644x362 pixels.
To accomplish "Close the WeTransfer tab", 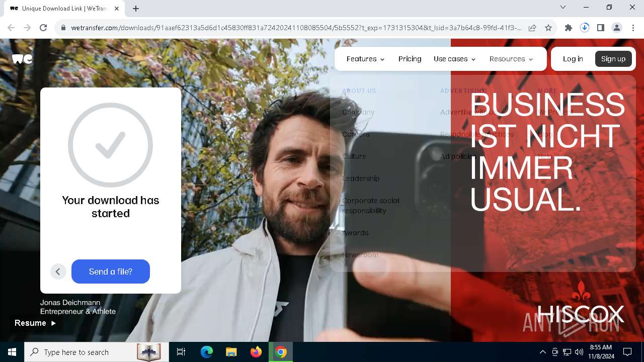I will click(117, 9).
